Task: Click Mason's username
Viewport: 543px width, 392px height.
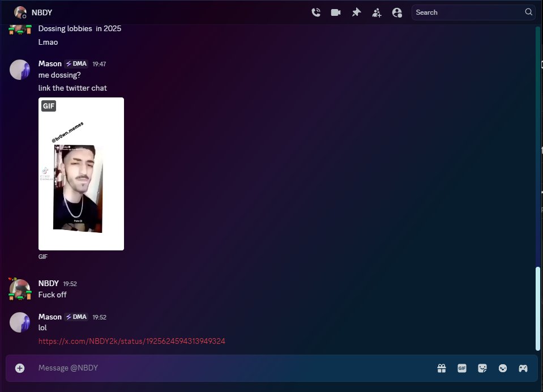Action: point(50,317)
